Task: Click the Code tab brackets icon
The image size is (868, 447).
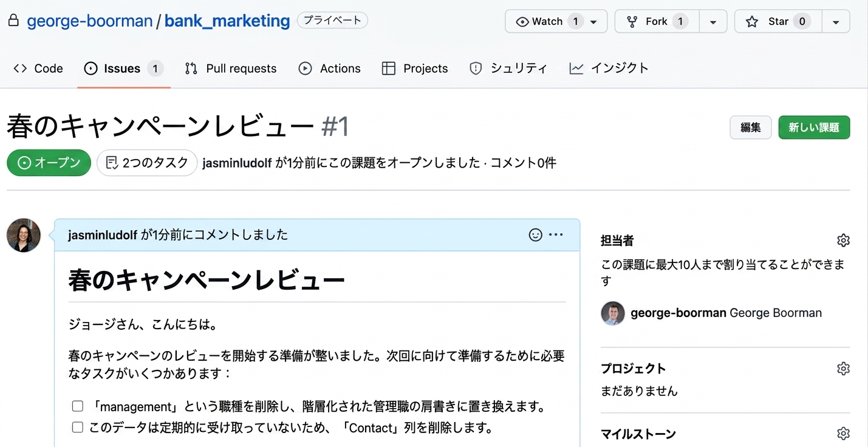Action: point(20,69)
